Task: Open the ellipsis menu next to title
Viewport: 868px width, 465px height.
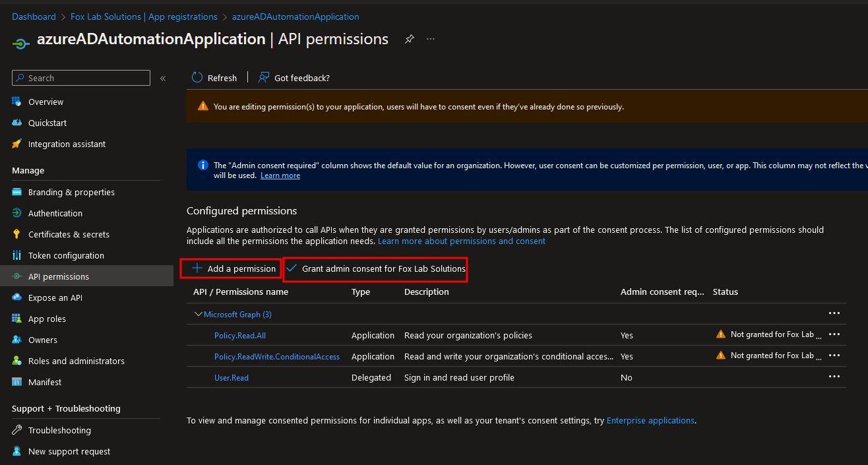Action: click(431, 40)
